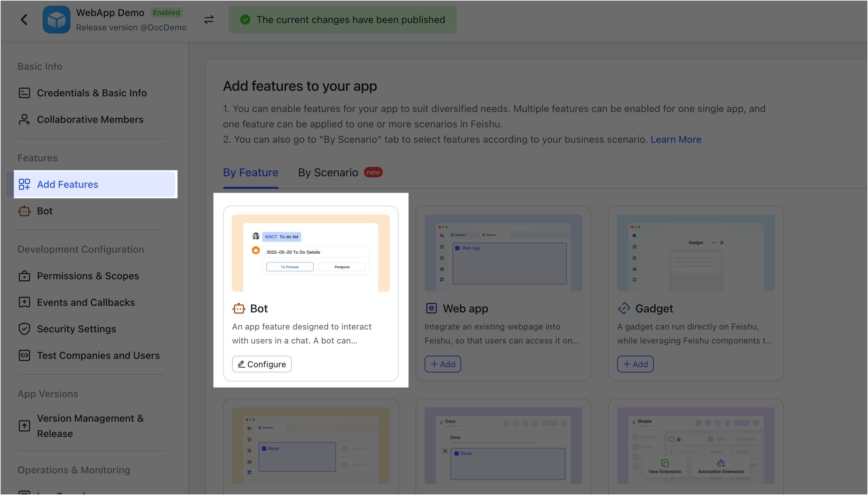The height and width of the screenshot is (495, 868).
Task: Click the Security Settings shield icon
Action: (24, 329)
